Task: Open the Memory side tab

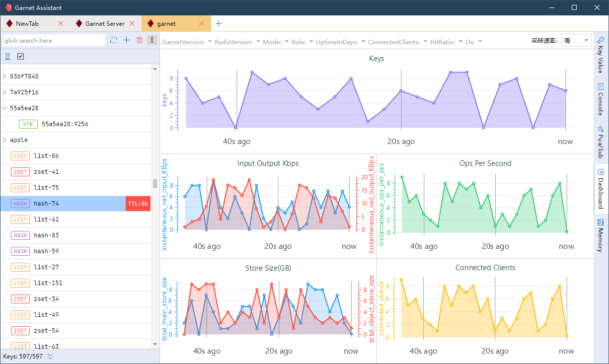Action: (x=601, y=236)
